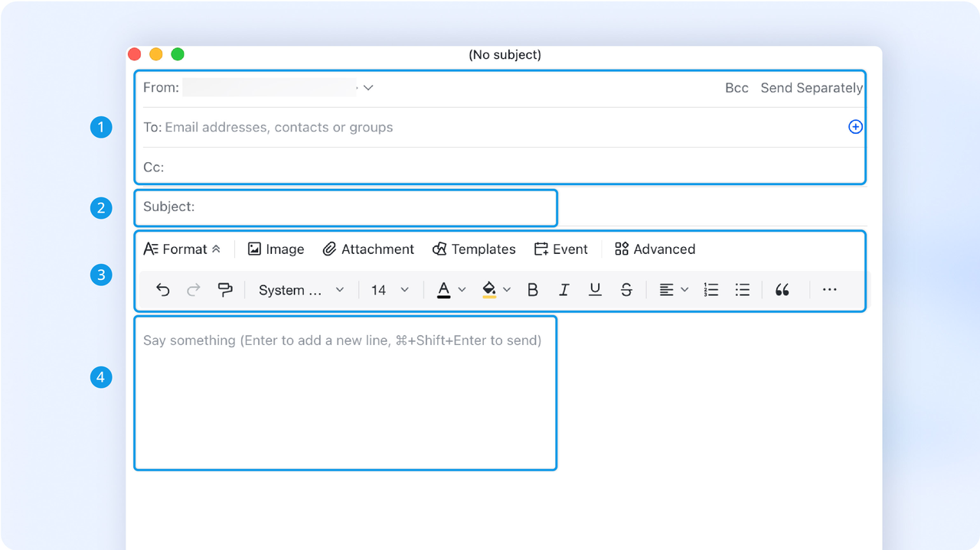This screenshot has width=980, height=550.
Task: Toggle bold text formatting
Action: (x=533, y=289)
